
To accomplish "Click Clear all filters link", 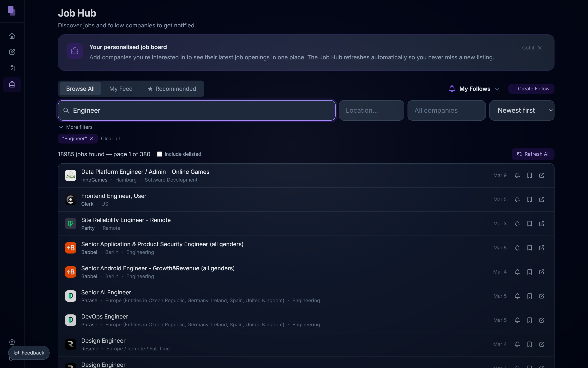I will tap(110, 138).
